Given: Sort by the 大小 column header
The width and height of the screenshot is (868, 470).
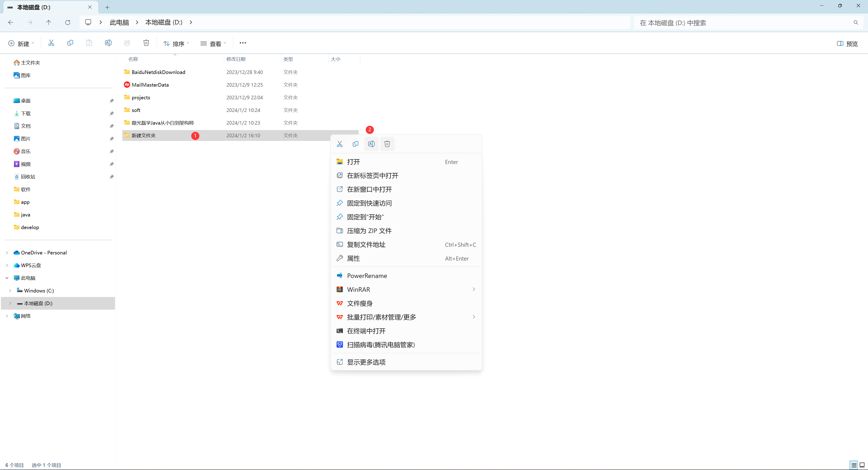Looking at the screenshot, I should click(x=336, y=59).
